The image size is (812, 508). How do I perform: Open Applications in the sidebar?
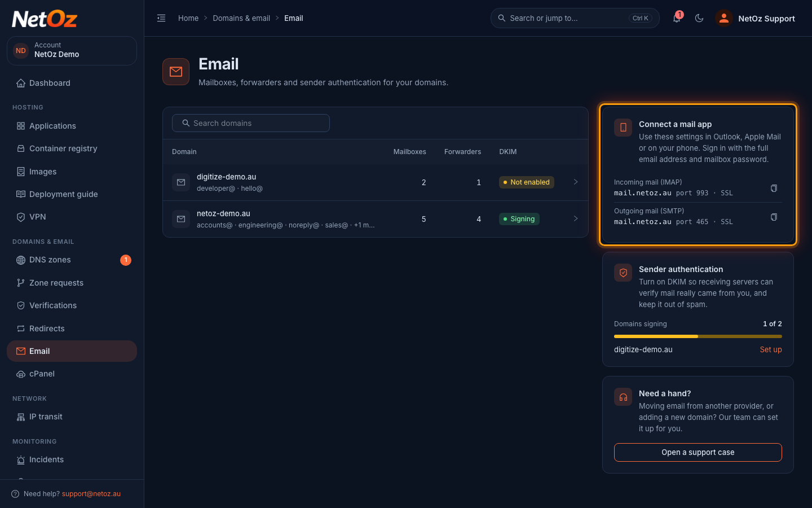pyautogui.click(x=72, y=126)
